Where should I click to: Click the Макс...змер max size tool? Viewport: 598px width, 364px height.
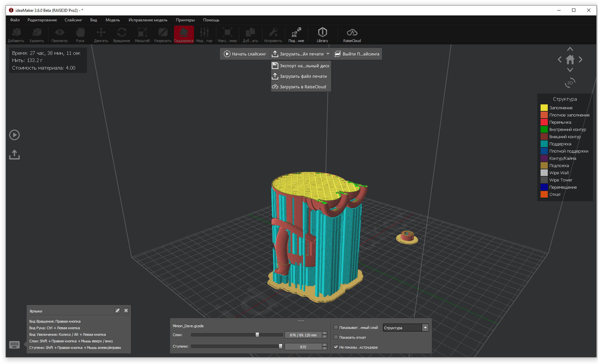(227, 35)
